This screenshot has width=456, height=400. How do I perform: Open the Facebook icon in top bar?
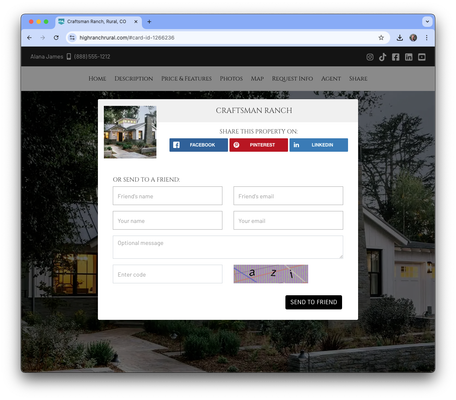pyautogui.click(x=395, y=57)
